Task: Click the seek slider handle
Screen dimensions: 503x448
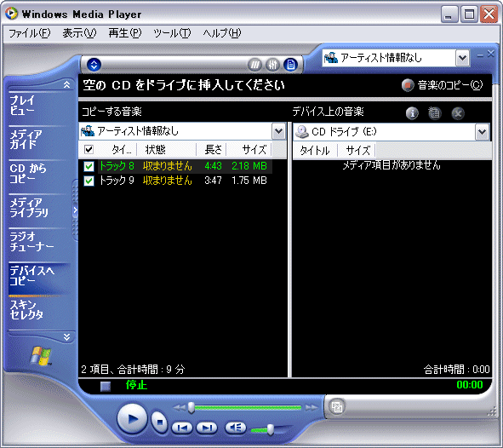Action: point(191,408)
